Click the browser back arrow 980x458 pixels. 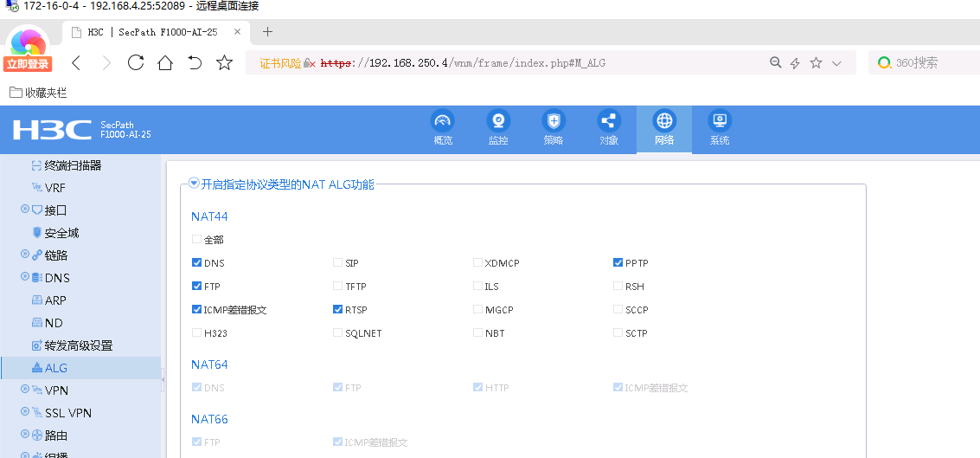point(76,62)
